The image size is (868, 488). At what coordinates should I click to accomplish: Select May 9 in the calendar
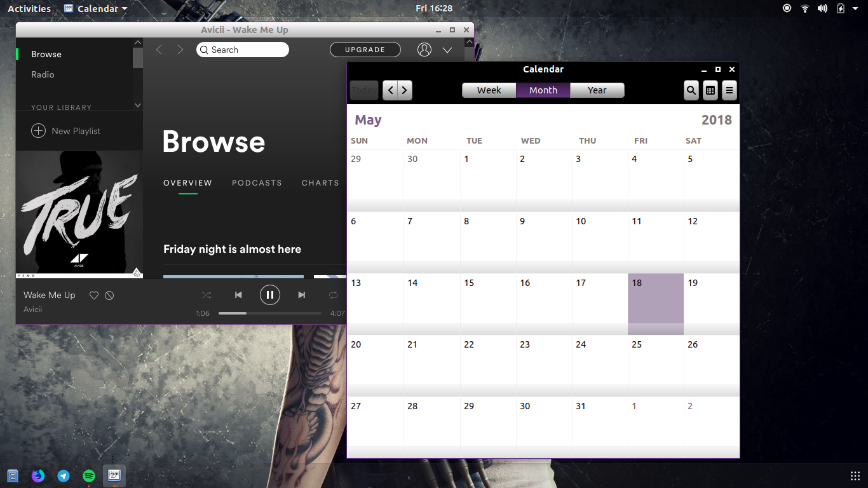544,242
